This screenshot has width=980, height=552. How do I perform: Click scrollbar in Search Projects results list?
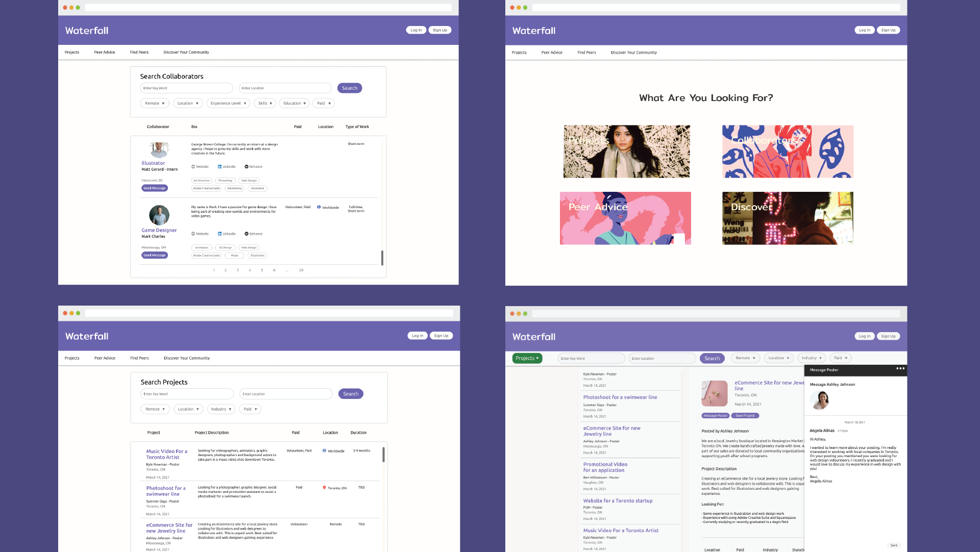[383, 455]
